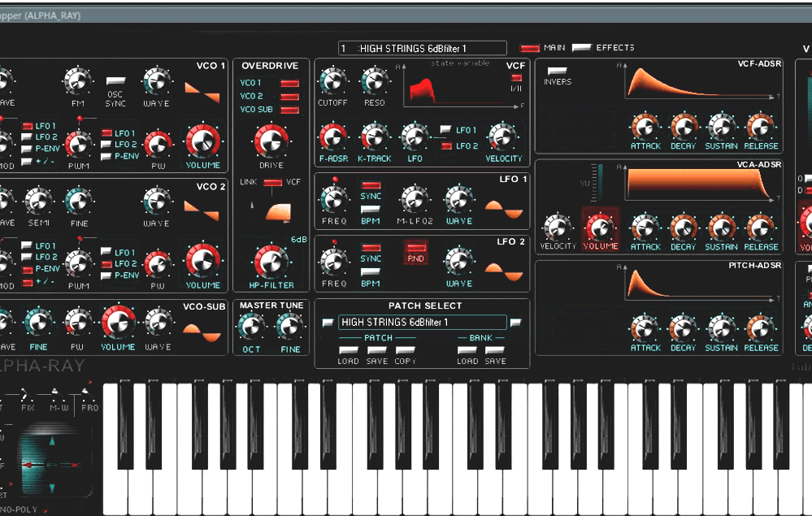
Task: Click the VCA-ADSR envelope graph
Action: point(699,184)
